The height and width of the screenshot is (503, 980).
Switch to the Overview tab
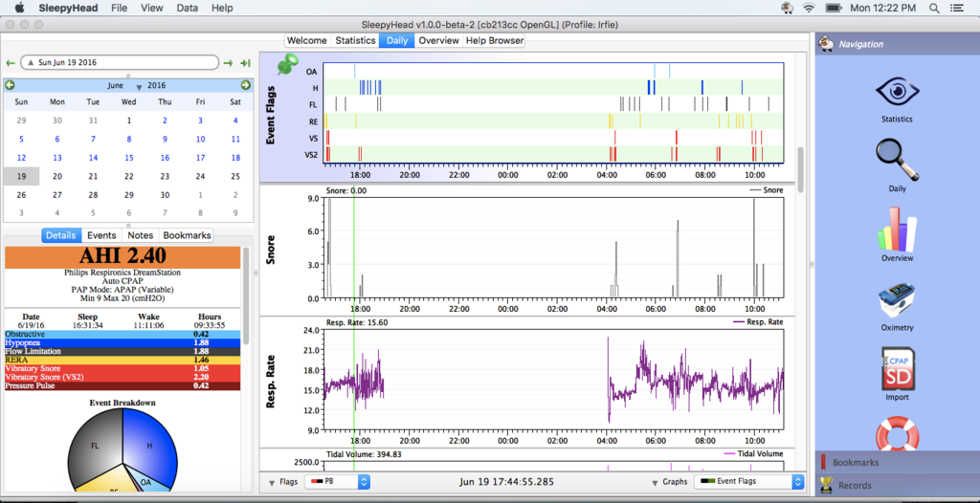click(438, 40)
